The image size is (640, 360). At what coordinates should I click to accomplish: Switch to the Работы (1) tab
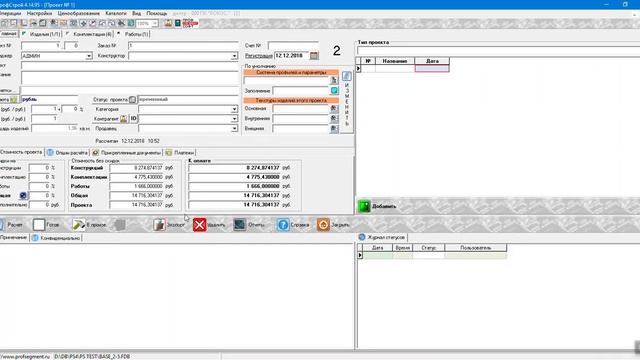click(x=133, y=34)
